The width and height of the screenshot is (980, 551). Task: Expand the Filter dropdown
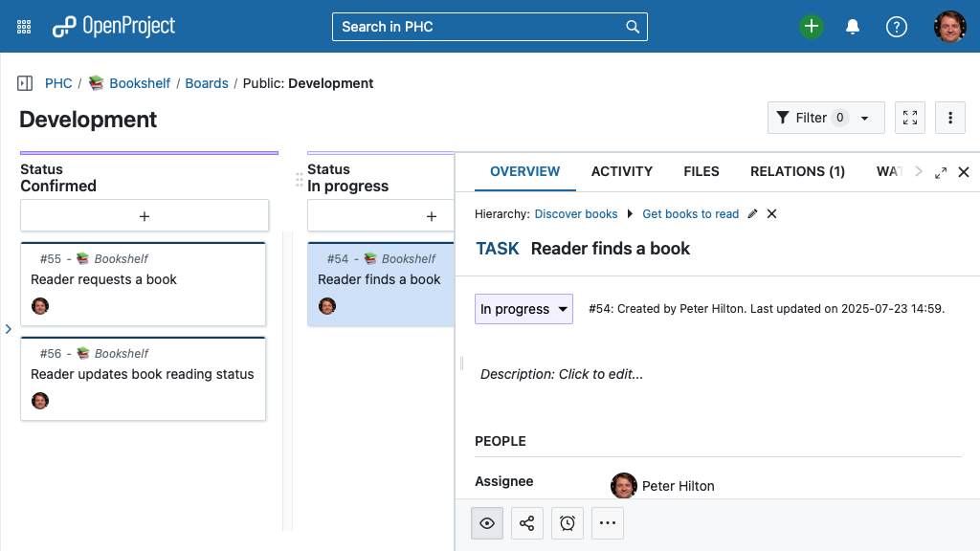click(826, 118)
